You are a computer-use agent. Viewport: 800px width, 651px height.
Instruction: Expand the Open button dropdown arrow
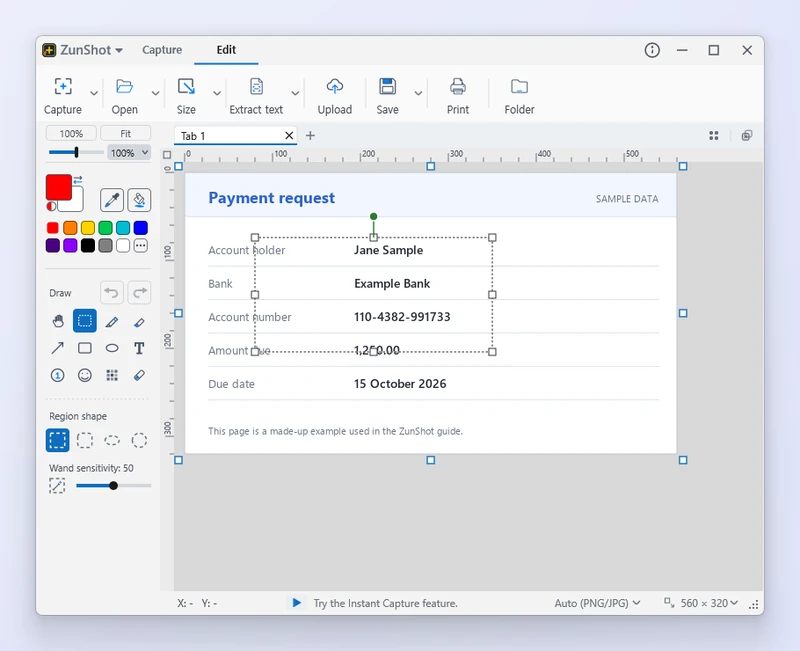click(156, 93)
